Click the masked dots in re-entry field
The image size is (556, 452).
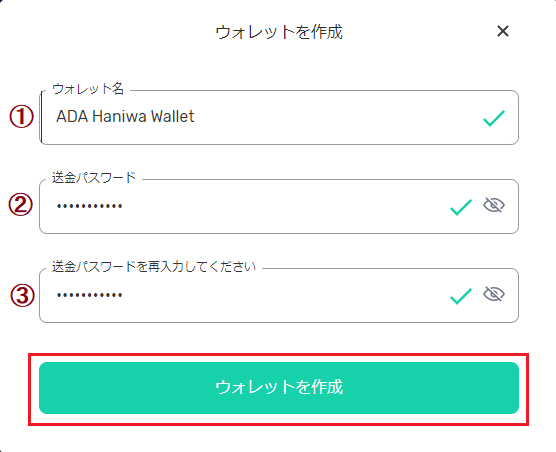tap(90, 295)
